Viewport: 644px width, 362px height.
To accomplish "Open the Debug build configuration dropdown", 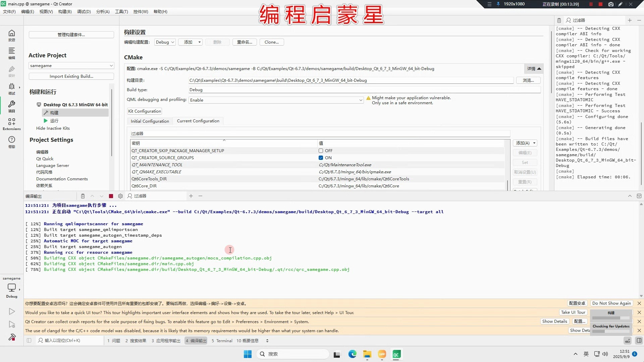I will (x=165, y=42).
